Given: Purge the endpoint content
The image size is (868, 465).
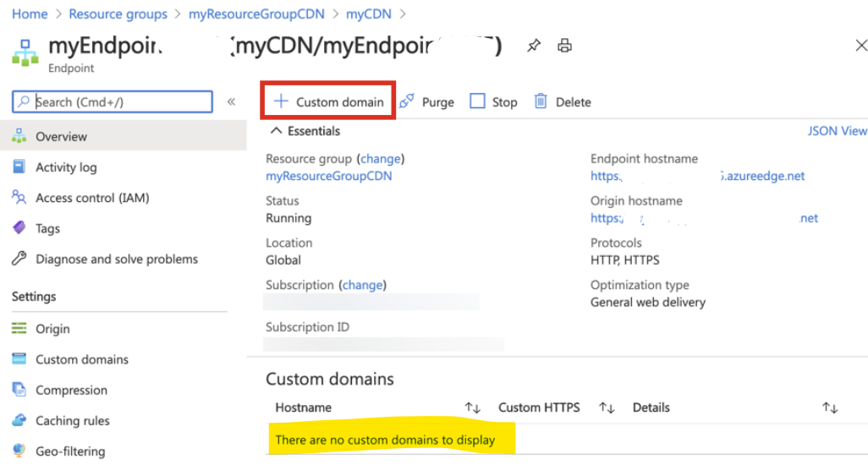Looking at the screenshot, I should coord(426,101).
